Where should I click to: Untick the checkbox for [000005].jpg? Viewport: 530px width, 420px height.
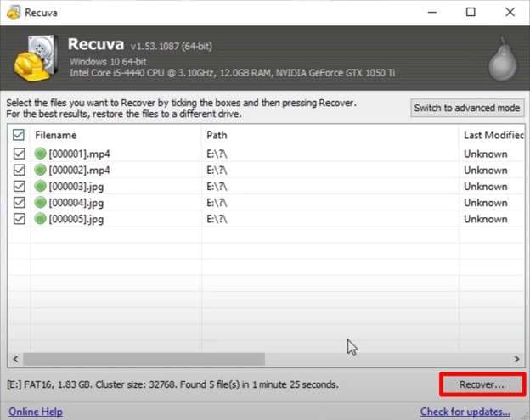tap(20, 218)
